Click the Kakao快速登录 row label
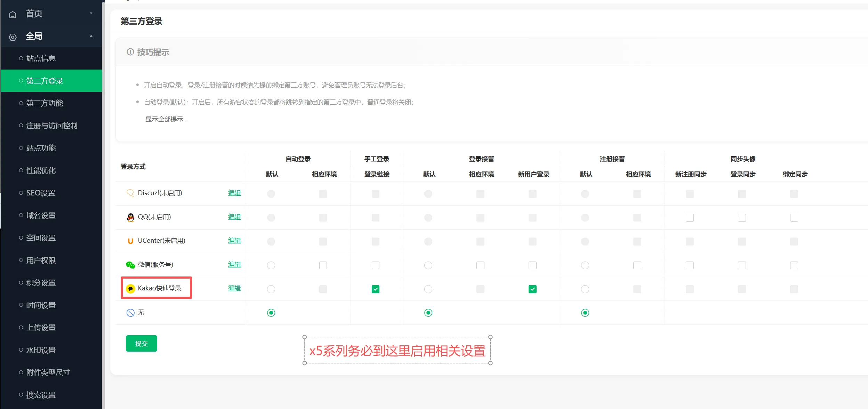The width and height of the screenshot is (868, 409). [x=160, y=288]
